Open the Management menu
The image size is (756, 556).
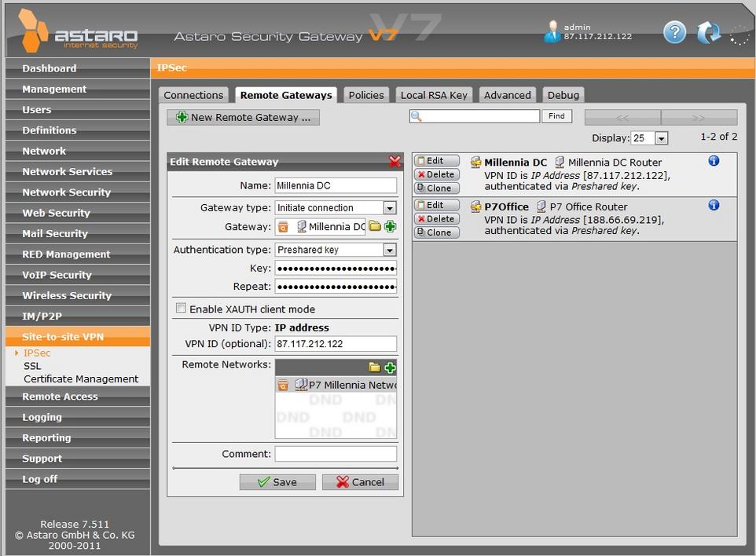[x=78, y=90]
